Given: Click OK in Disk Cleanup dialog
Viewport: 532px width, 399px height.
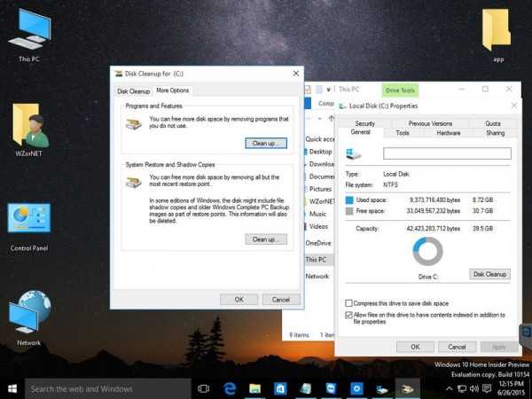Looking at the screenshot, I should [239, 300].
